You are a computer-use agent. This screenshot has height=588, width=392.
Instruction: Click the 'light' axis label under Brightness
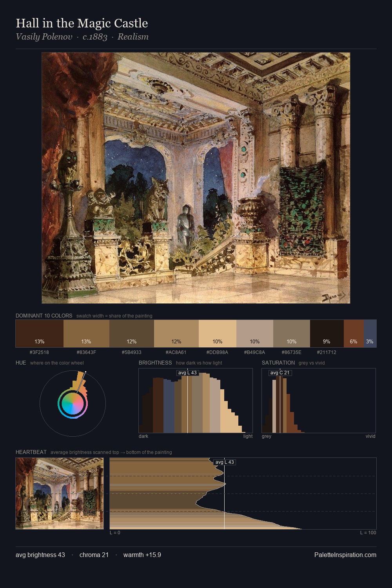(x=248, y=436)
